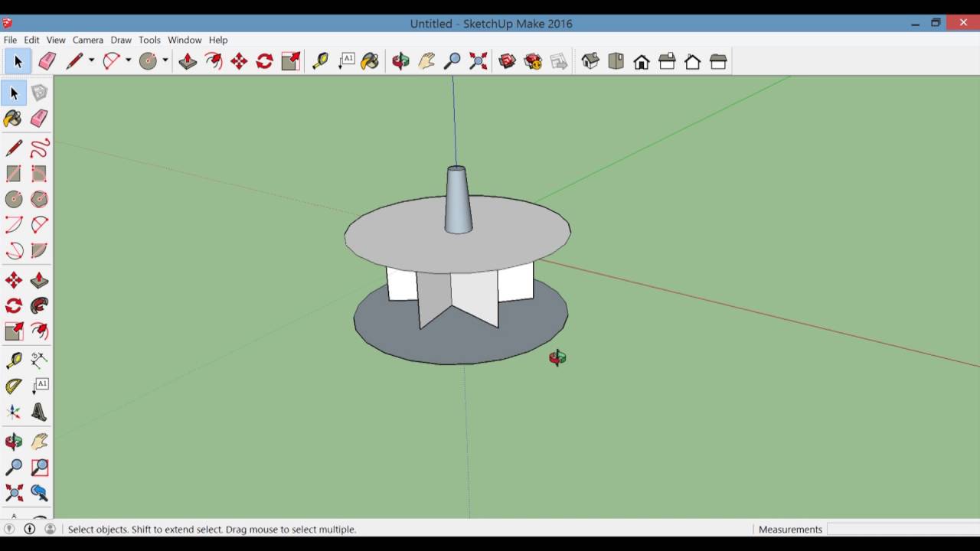
Task: Switch to the Right view
Action: (667, 61)
